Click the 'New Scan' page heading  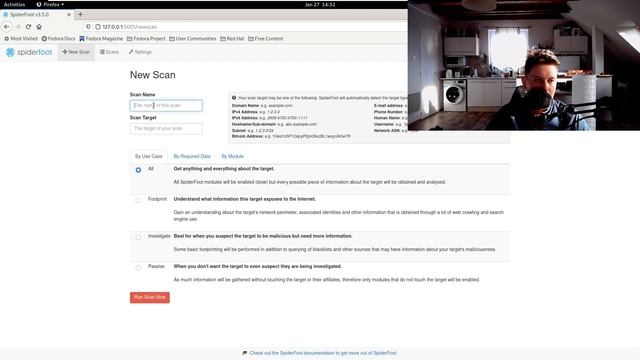tap(153, 75)
